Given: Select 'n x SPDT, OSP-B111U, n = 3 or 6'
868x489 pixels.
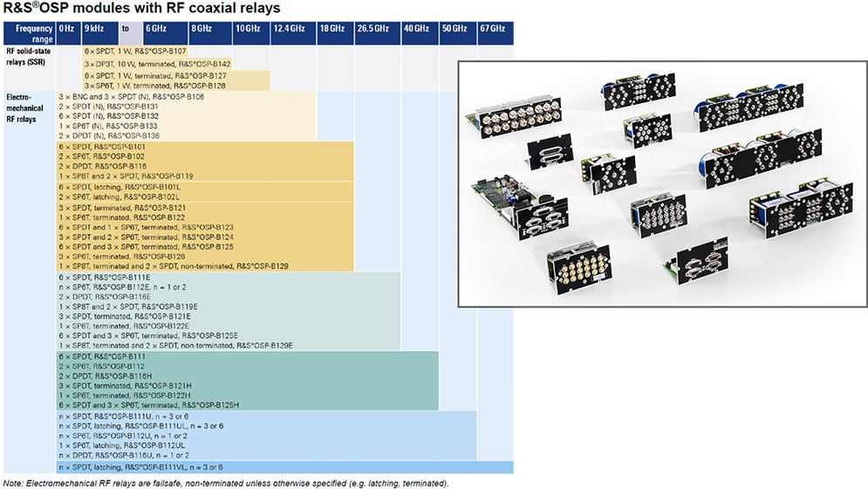Looking at the screenshot, I should 124,417.
